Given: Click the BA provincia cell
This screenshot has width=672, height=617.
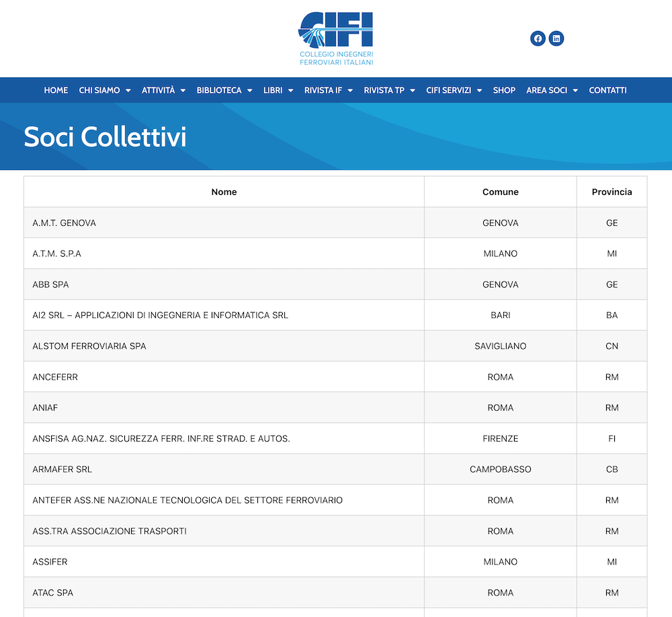Looking at the screenshot, I should click(612, 315).
